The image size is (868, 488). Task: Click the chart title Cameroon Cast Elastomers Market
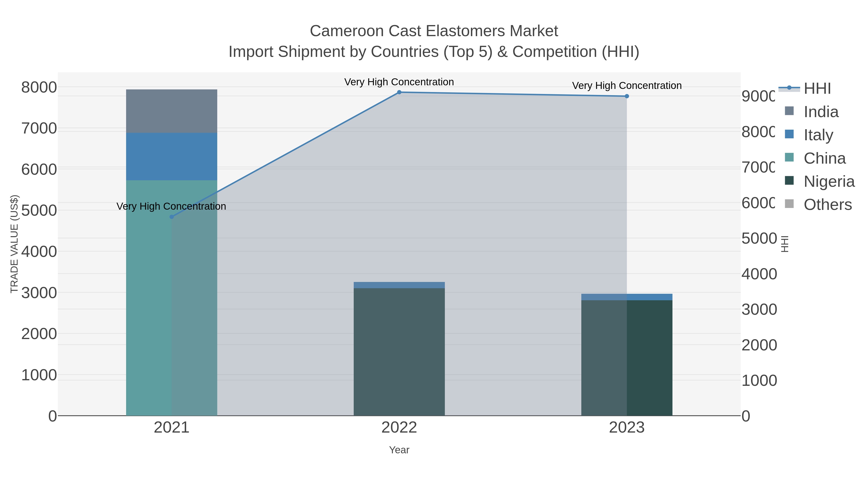(x=434, y=31)
